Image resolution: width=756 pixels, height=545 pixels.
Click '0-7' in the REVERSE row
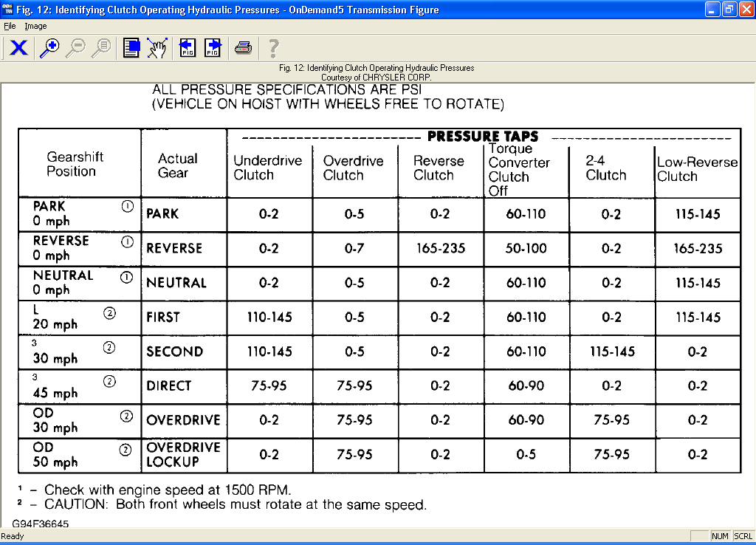tap(354, 248)
